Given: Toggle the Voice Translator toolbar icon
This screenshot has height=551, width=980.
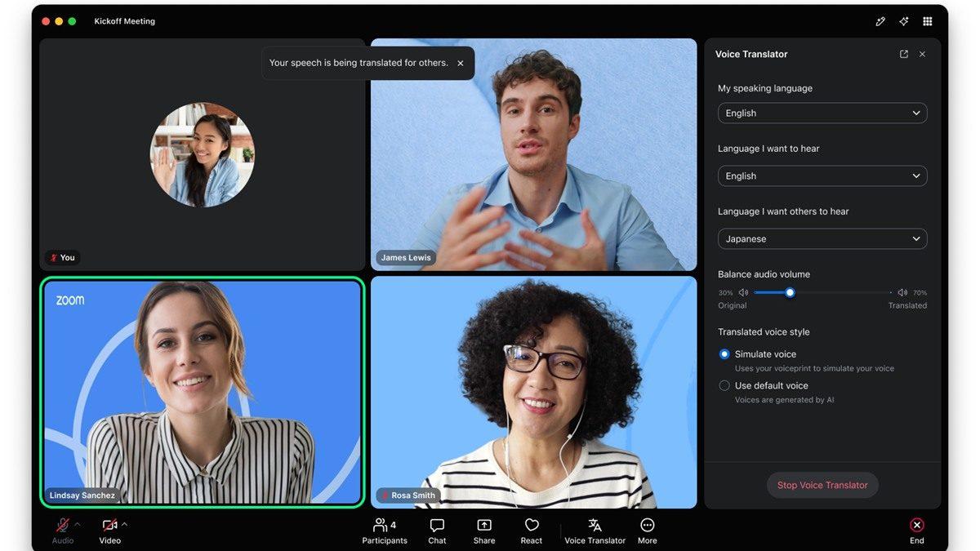Looking at the screenshot, I should (x=595, y=525).
